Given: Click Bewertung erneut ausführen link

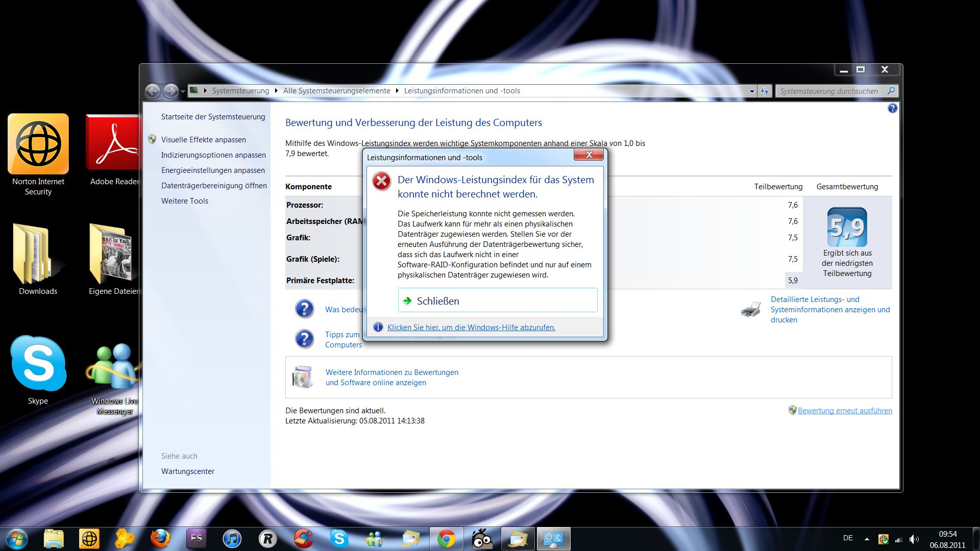Looking at the screenshot, I should pos(844,411).
